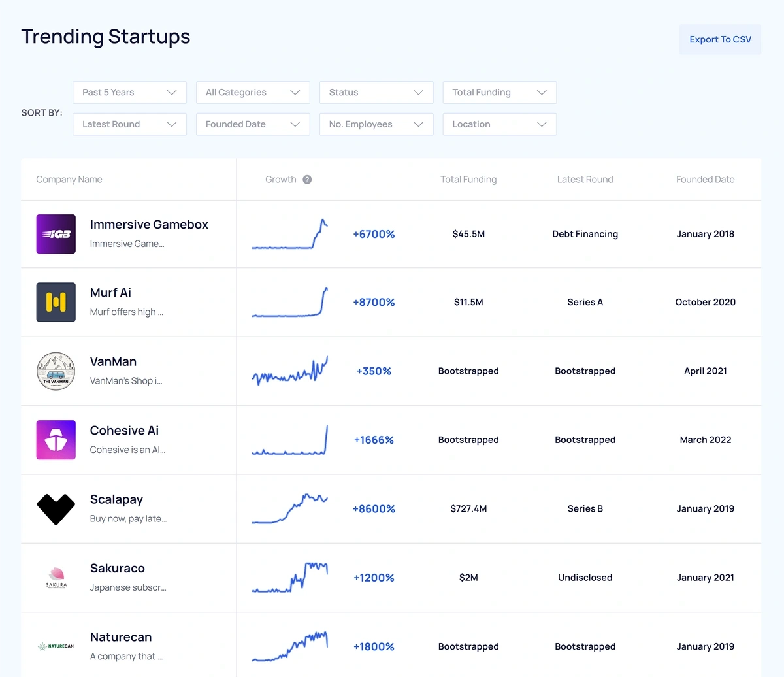Open the Total Funding filter dropdown

(500, 92)
